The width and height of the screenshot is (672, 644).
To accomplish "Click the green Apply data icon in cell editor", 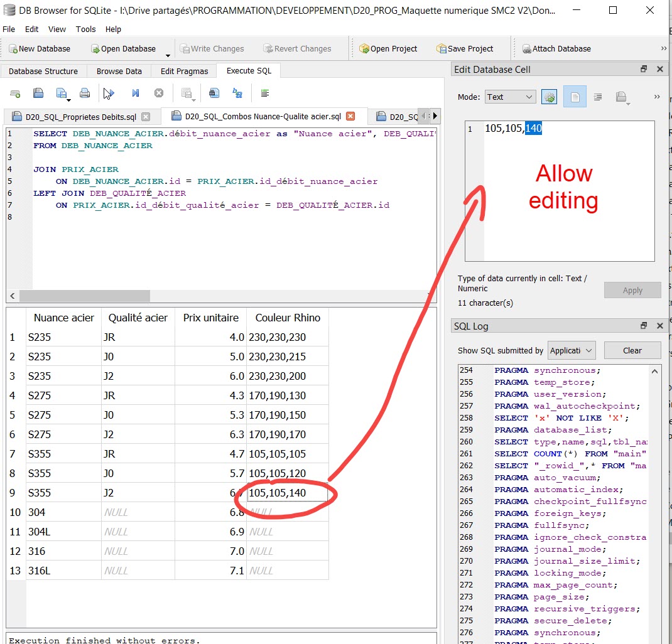I will click(550, 97).
